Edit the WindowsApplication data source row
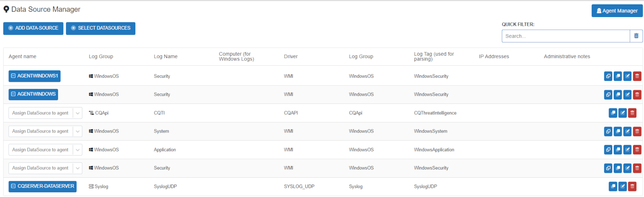644x197 pixels. (627, 150)
